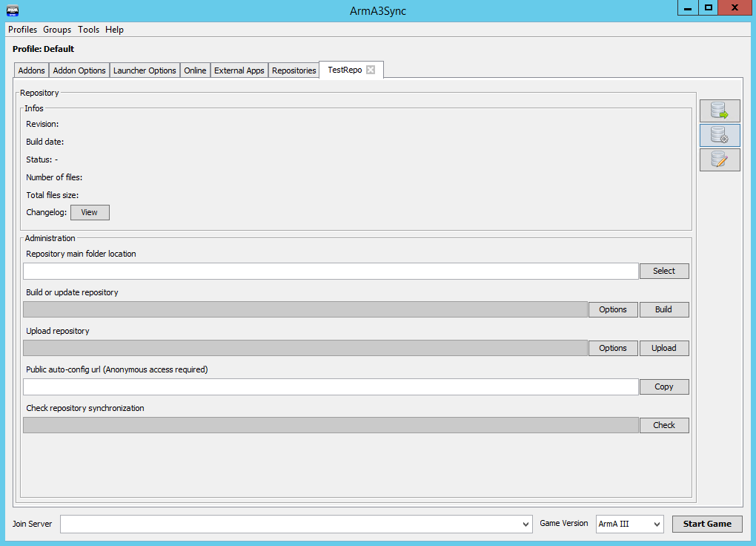Focus the repository main folder location field
The height and width of the screenshot is (546, 756).
331,271
